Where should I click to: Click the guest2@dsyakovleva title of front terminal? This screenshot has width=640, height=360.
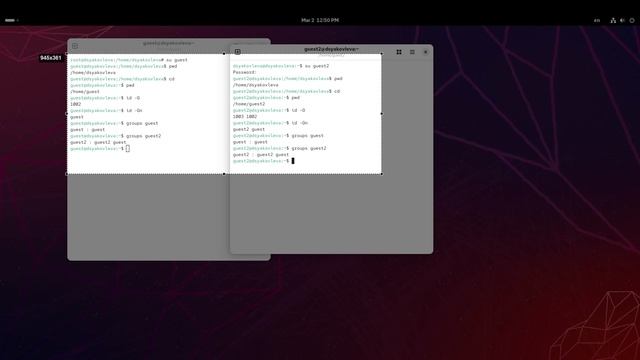pyautogui.click(x=331, y=49)
